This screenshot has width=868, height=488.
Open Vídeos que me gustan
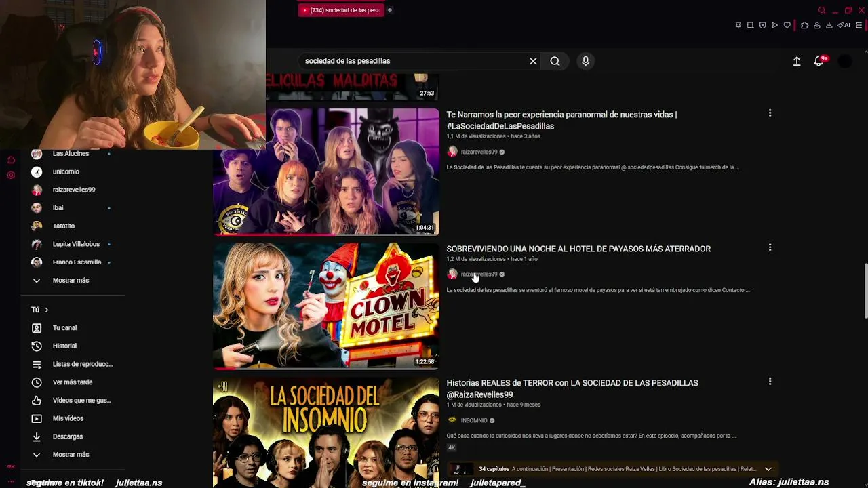click(x=72, y=401)
